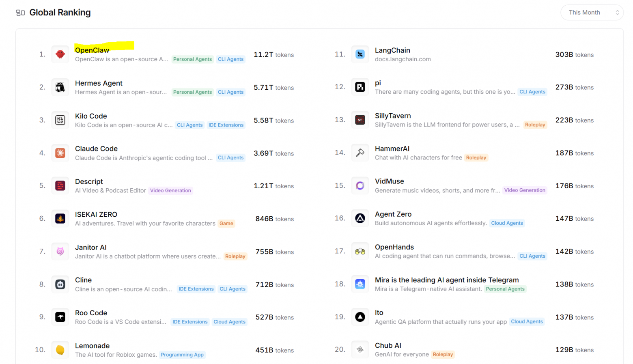Open the VidMuse app link
This screenshot has width=633, height=364.
pos(390,181)
